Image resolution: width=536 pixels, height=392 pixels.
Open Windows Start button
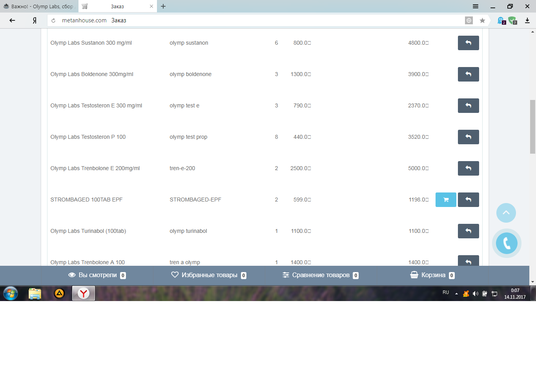[11, 293]
